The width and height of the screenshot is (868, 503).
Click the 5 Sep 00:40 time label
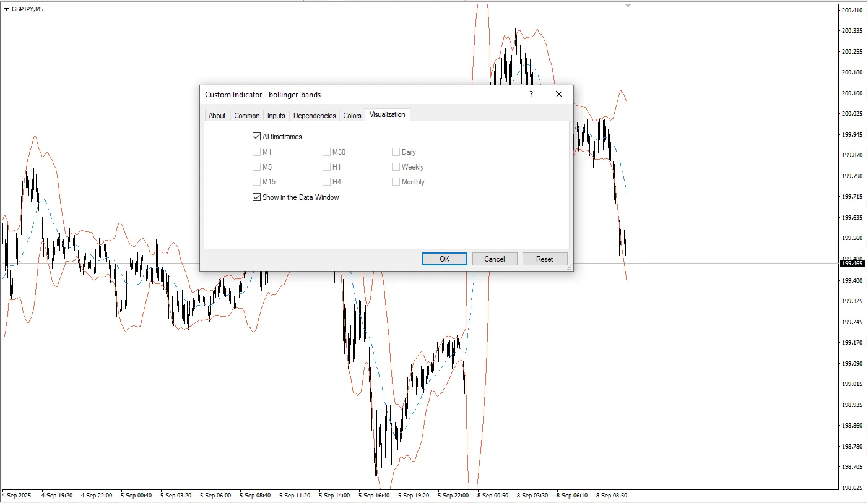click(x=136, y=496)
